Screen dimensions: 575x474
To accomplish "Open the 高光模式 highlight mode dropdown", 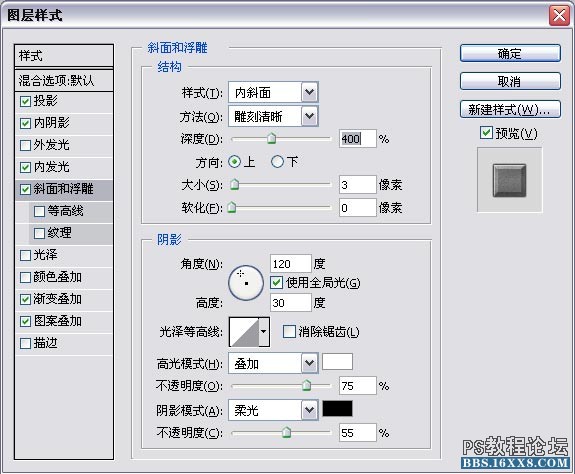I will [273, 363].
